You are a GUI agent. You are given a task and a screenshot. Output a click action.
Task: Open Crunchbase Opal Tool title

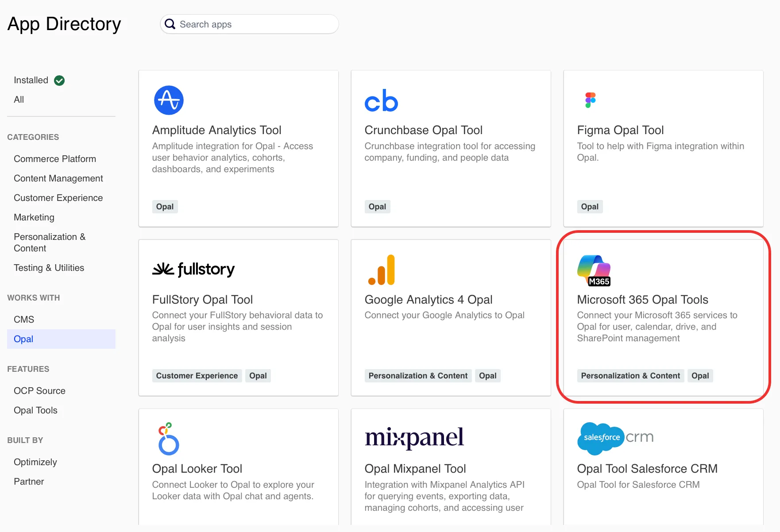point(424,130)
